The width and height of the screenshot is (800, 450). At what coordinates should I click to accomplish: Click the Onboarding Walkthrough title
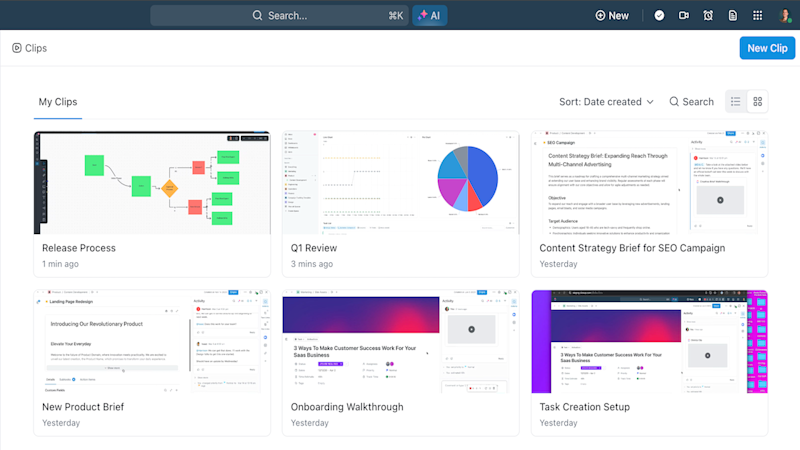tap(347, 407)
